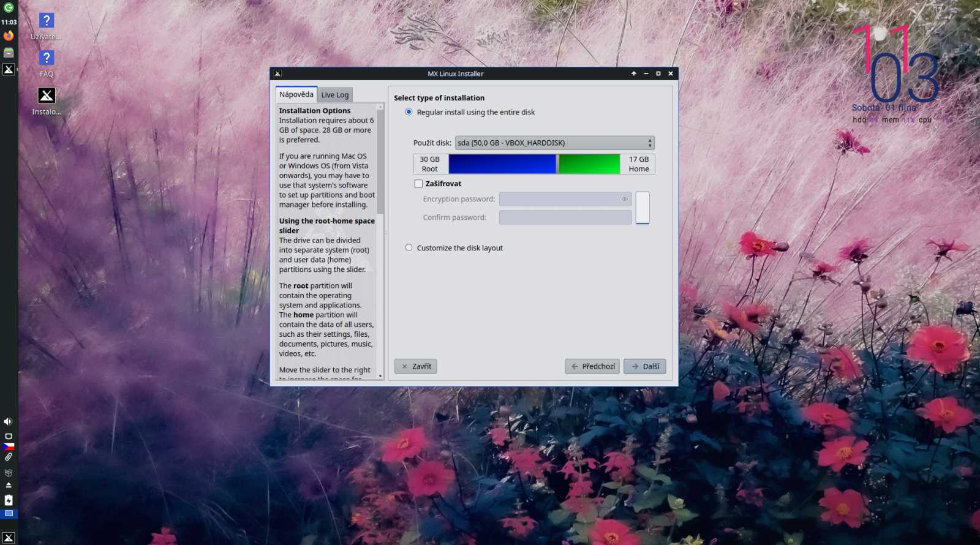Click the Select type of installation heading

pyautogui.click(x=439, y=98)
